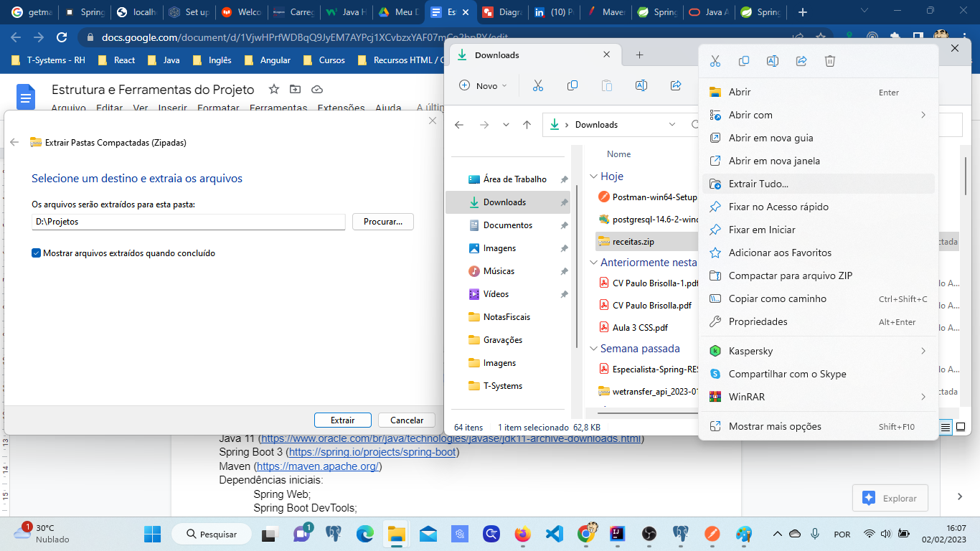
Task: Click the Extrair button
Action: (342, 420)
